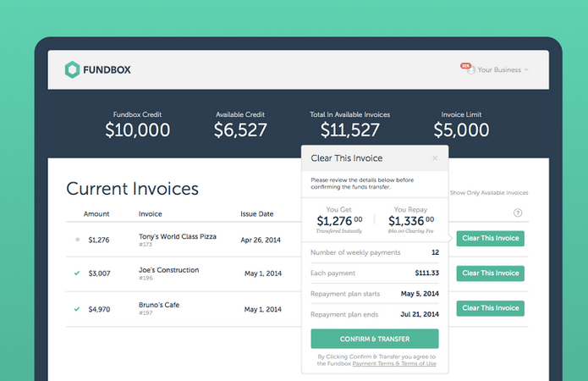Open the Your Business account dropdown
Image resolution: width=588 pixels, height=381 pixels.
pyautogui.click(x=503, y=69)
